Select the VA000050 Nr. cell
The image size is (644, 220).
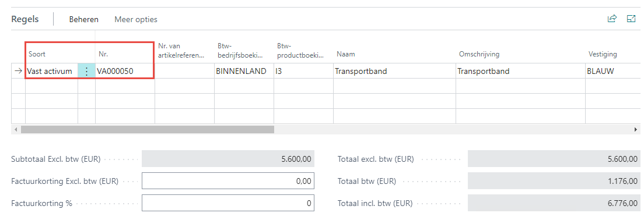coord(125,71)
